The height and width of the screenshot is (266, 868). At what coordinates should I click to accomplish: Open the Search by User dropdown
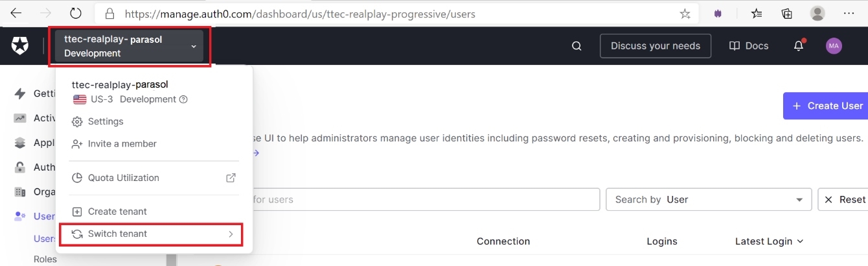tap(708, 200)
